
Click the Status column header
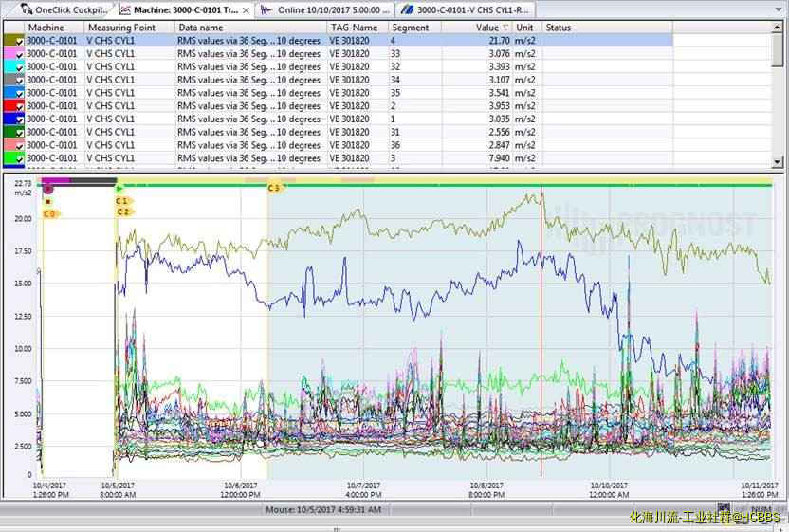(607, 28)
